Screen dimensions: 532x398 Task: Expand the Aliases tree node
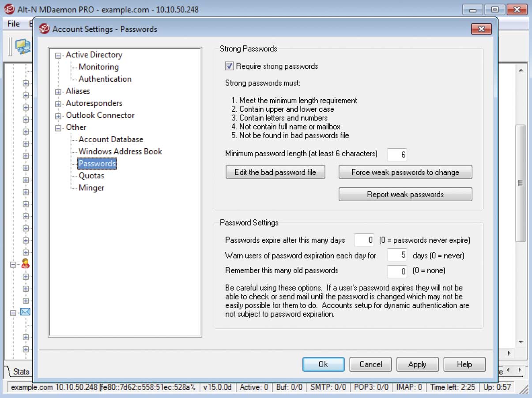[58, 92]
